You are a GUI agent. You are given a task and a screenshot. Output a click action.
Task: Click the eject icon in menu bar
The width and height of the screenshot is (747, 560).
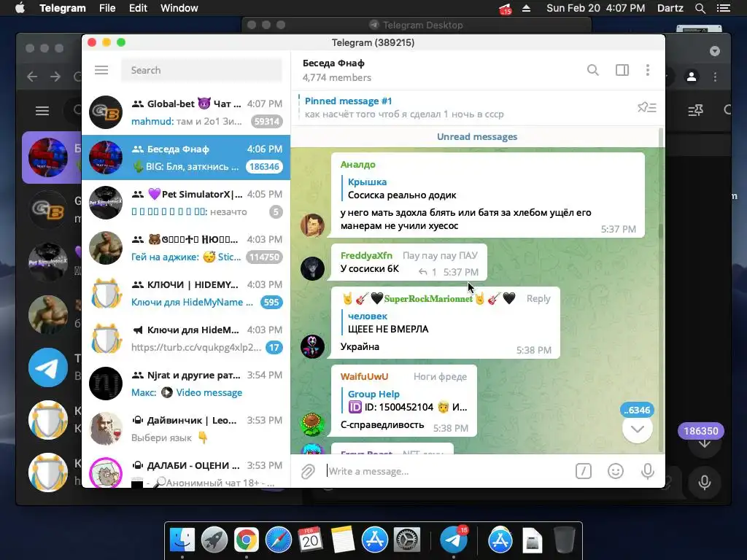click(527, 8)
